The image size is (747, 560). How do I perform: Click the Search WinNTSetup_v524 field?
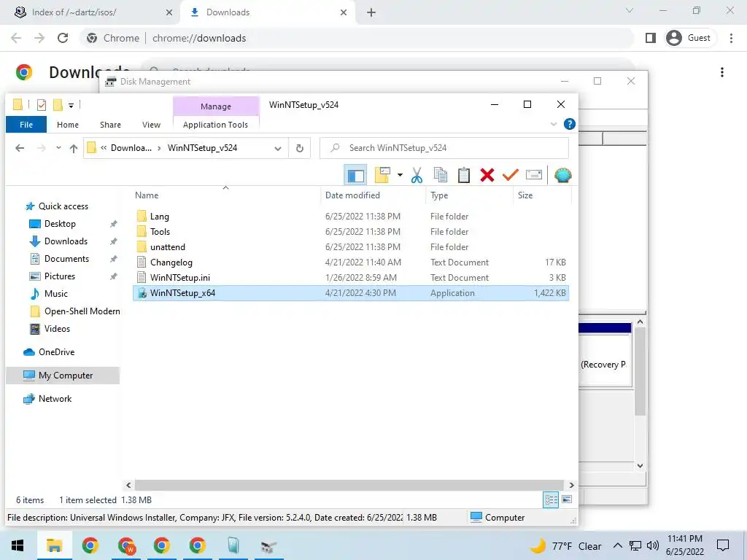(444, 148)
